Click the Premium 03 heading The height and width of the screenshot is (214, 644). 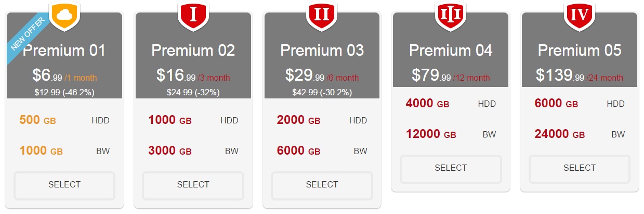click(322, 51)
